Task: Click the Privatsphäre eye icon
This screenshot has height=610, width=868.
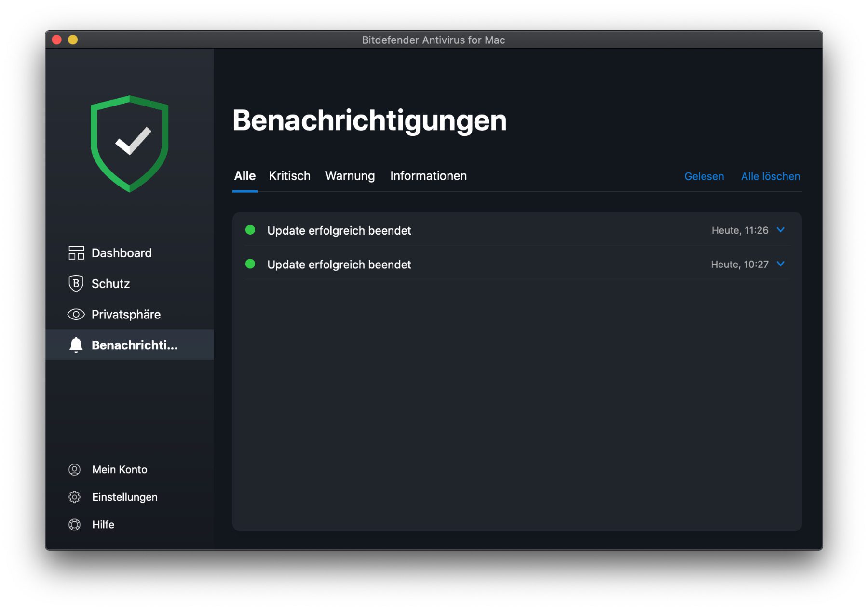Action: click(76, 315)
